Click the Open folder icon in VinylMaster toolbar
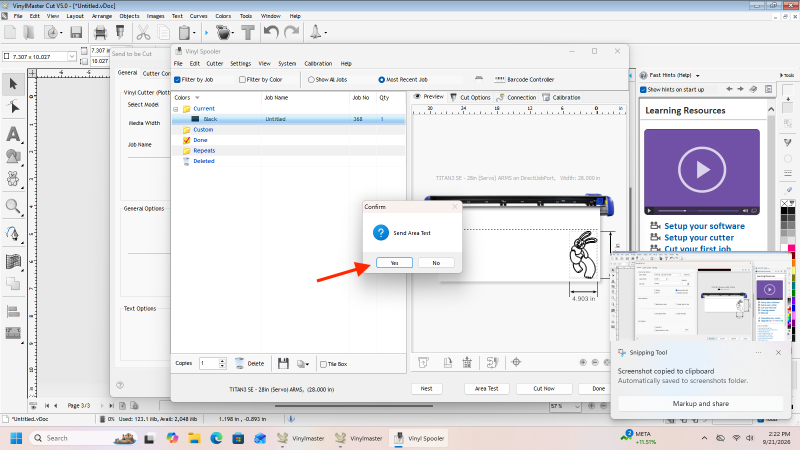 29,33
